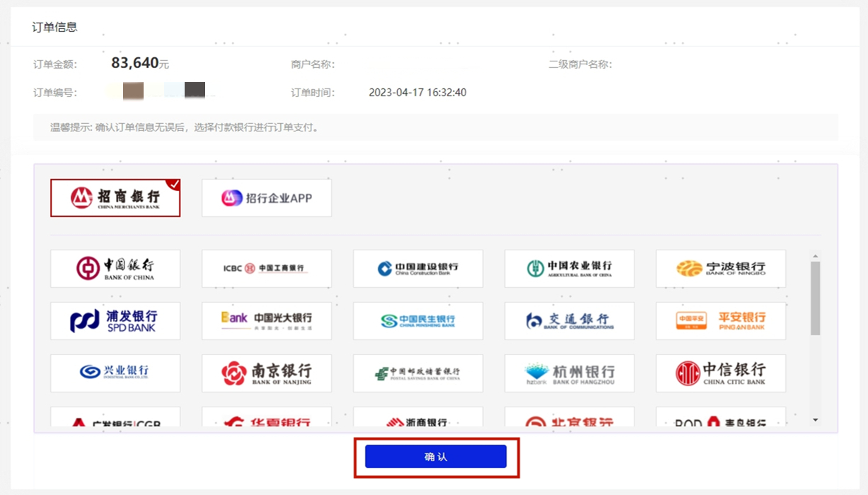868x495 pixels.
Task: Select 中国民生银行 Minsheng Bank
Action: tap(418, 321)
